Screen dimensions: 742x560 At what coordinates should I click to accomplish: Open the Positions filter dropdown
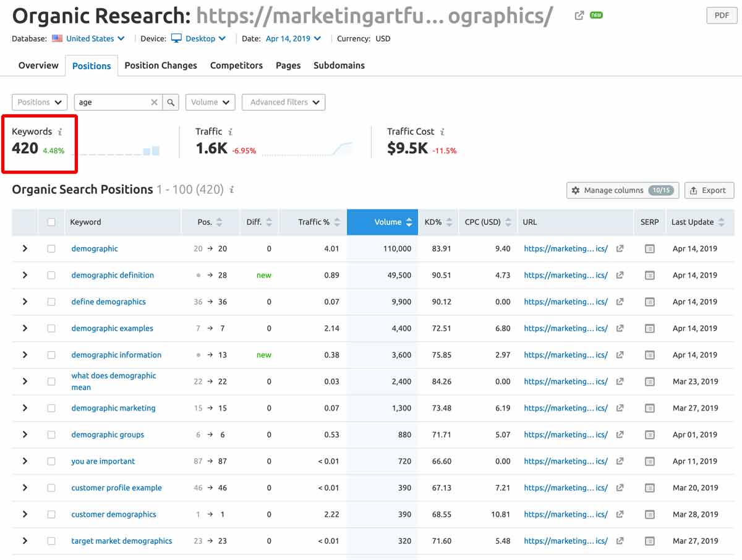[40, 103]
